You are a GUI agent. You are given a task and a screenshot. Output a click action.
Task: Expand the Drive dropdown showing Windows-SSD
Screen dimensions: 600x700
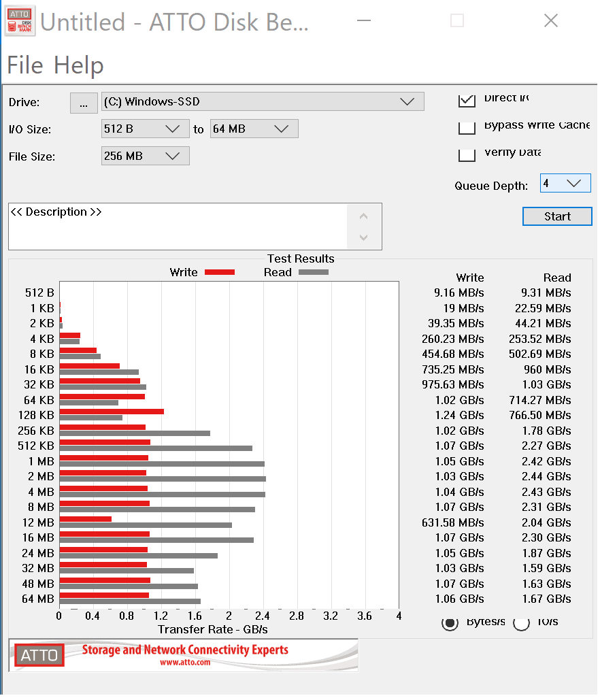coord(263,102)
